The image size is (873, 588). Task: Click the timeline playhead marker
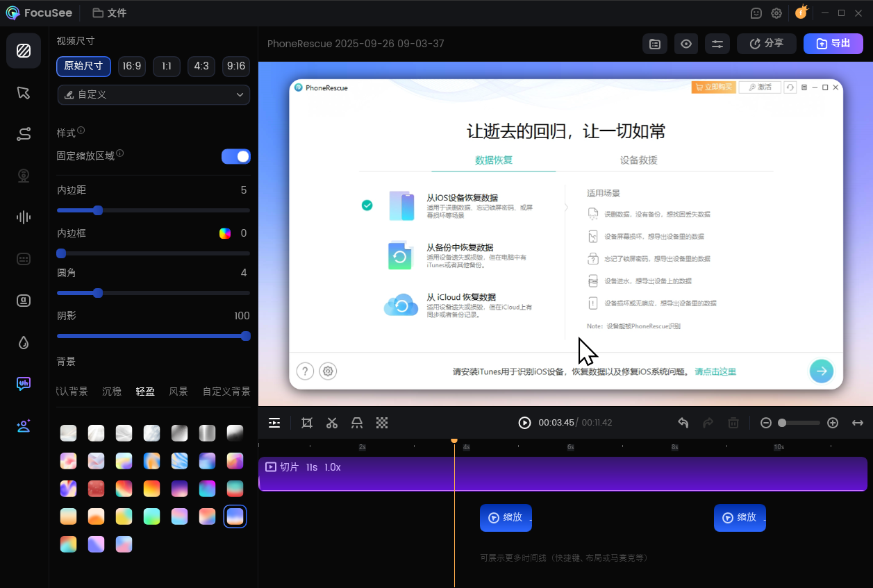coord(454,440)
